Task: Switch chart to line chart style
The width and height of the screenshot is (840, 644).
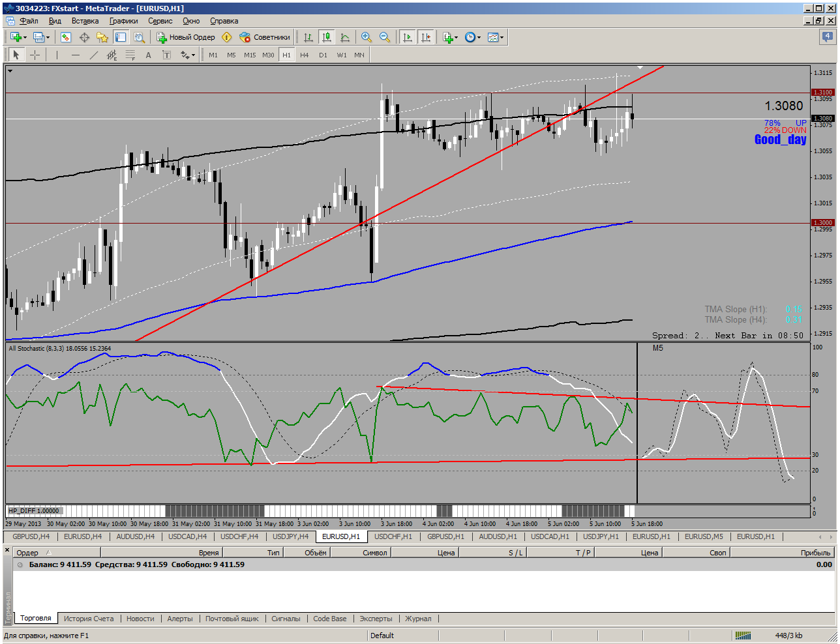Action: [x=345, y=37]
